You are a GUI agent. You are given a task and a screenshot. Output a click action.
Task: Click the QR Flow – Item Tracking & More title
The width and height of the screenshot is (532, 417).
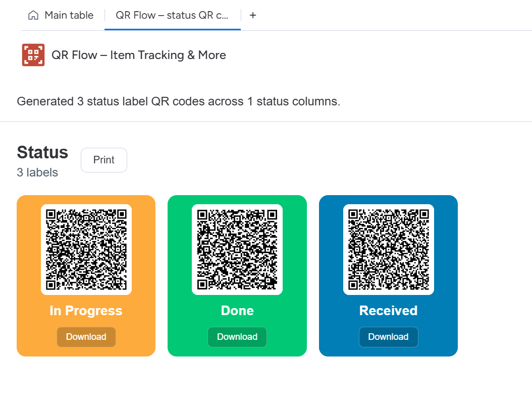[x=139, y=55]
